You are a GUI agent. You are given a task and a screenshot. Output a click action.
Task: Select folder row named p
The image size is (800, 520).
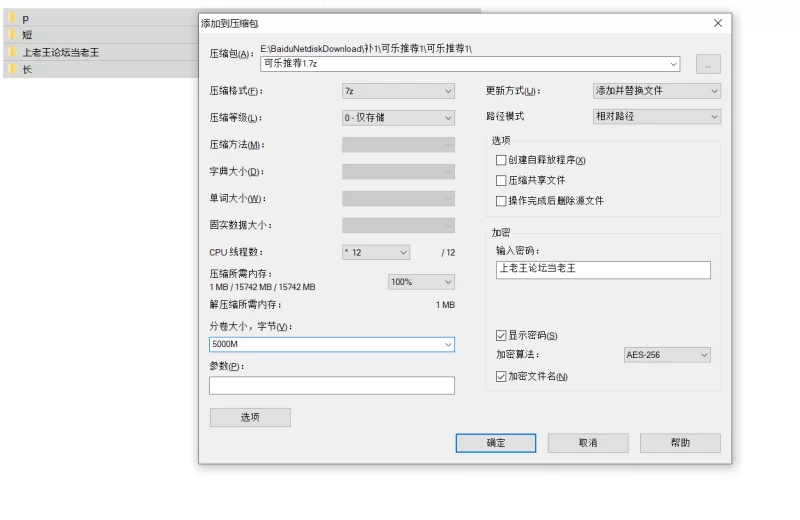(x=101, y=18)
